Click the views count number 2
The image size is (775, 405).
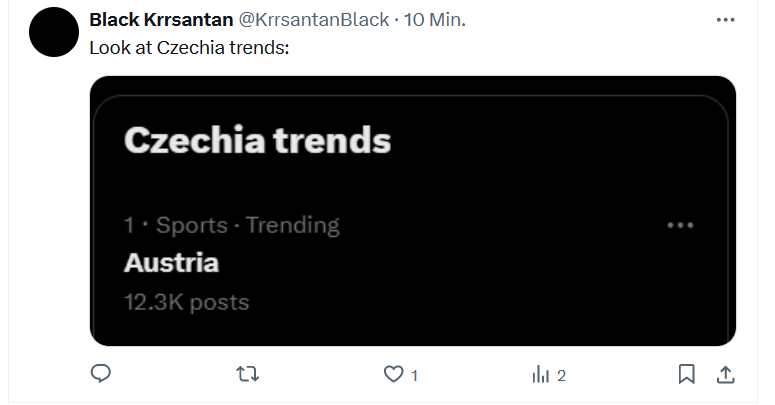click(562, 376)
